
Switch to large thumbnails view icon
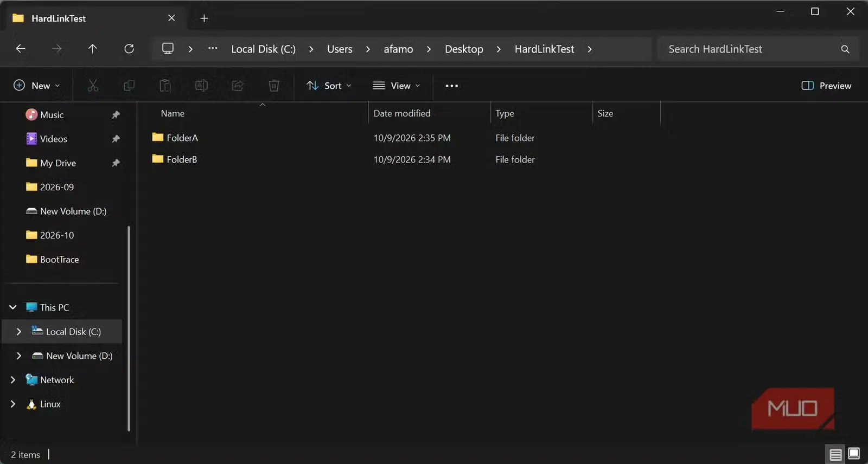(854, 454)
